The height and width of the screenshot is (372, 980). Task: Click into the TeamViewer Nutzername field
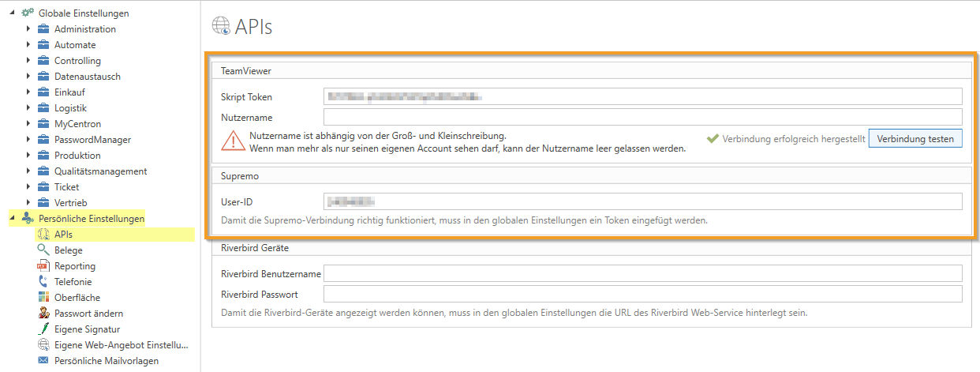(642, 117)
